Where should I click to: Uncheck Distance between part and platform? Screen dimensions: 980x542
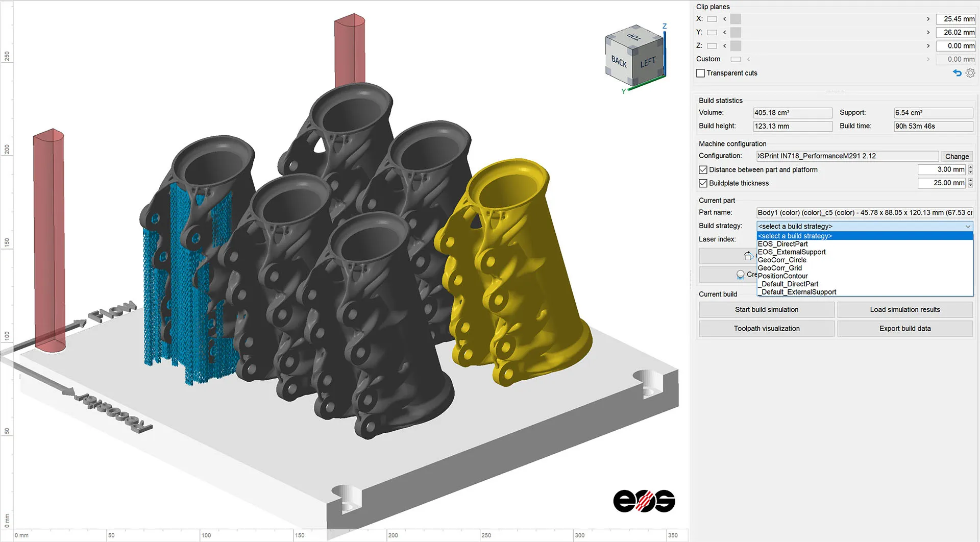coord(703,170)
